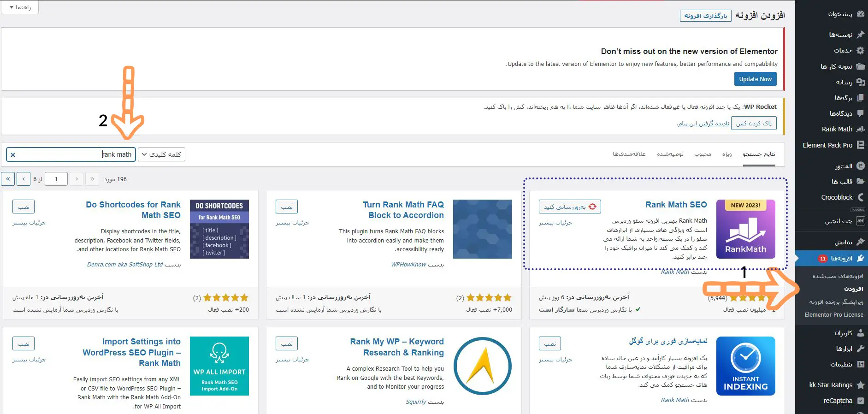This screenshot has width=868, height=414.
Task: Click the reCaptcha sidebar icon
Action: click(x=860, y=401)
